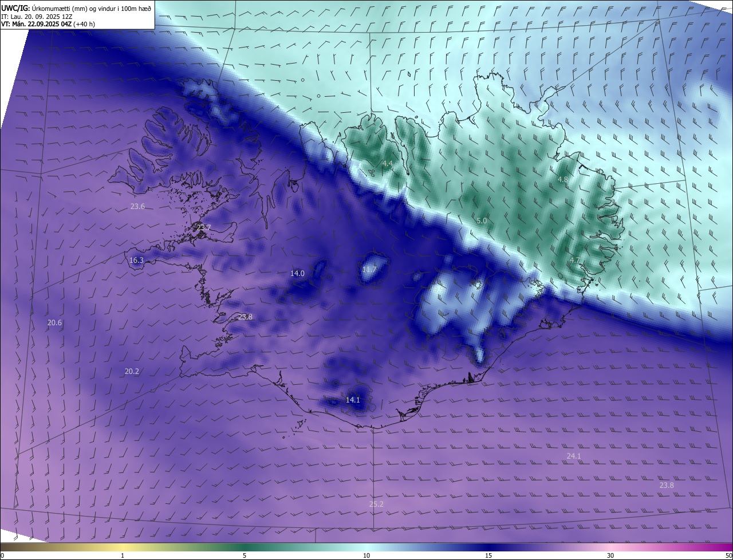Click the 14.1 value label
Viewport: 733px width, 560px height.
click(x=353, y=400)
